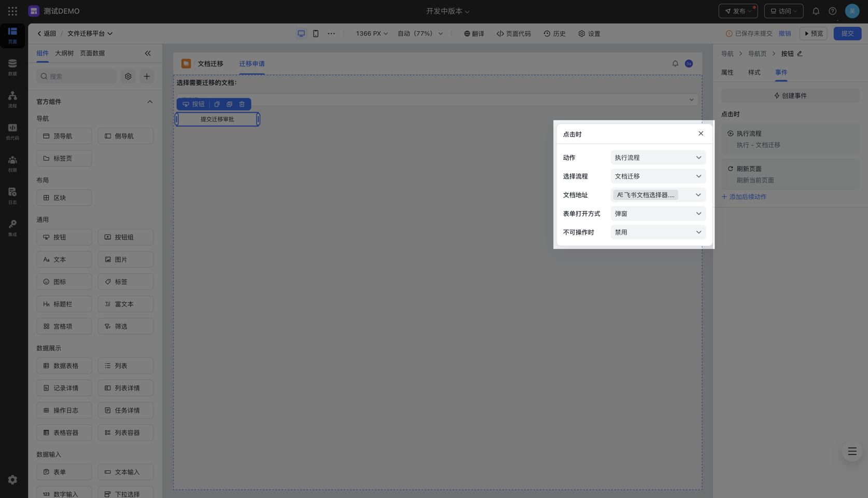
Task: Switch to the 样式 tab
Action: click(x=754, y=72)
